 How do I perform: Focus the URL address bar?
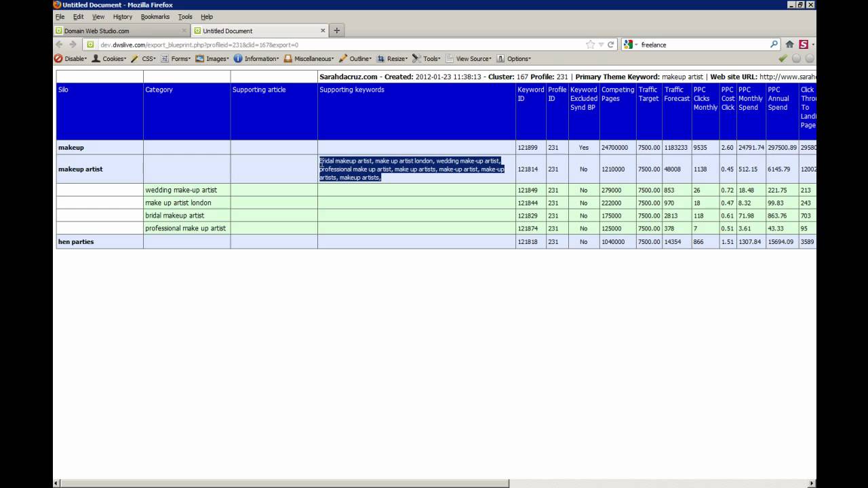coord(339,45)
